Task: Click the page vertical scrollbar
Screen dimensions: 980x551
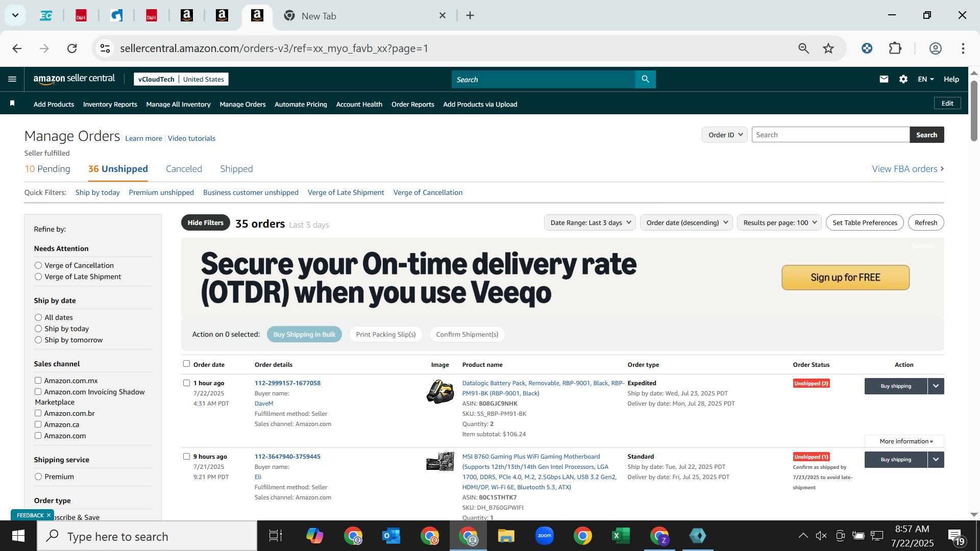Action: 974,110
